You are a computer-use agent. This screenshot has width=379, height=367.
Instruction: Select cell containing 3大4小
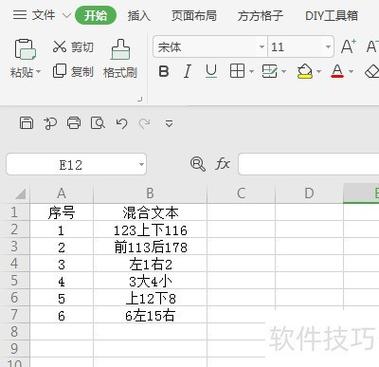coord(150,281)
